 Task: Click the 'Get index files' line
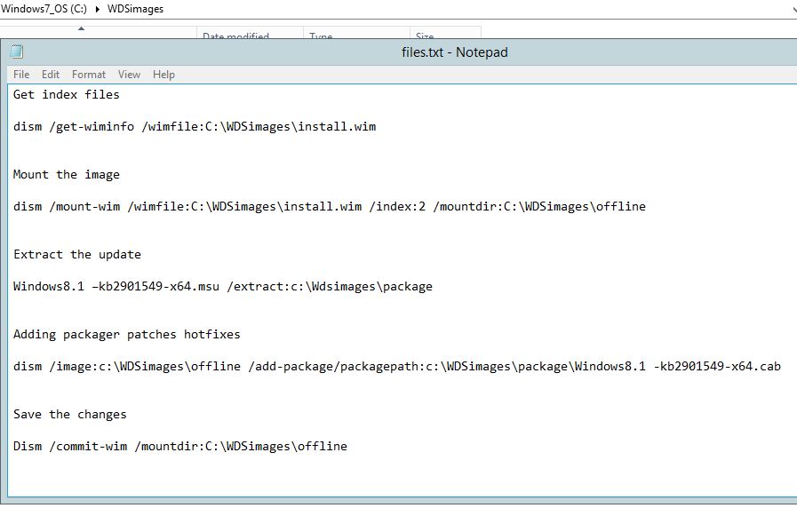click(66, 94)
